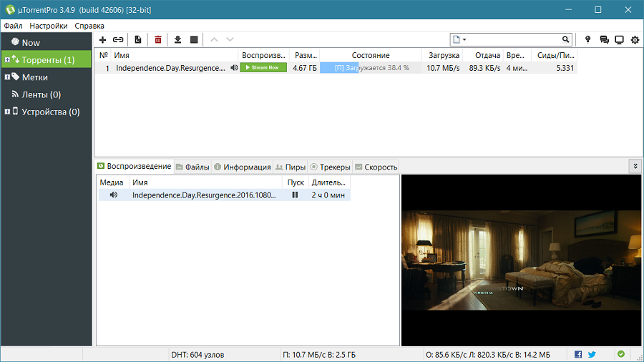The height and width of the screenshot is (362, 644).
Task: Move torrent up in queue
Action: click(214, 40)
